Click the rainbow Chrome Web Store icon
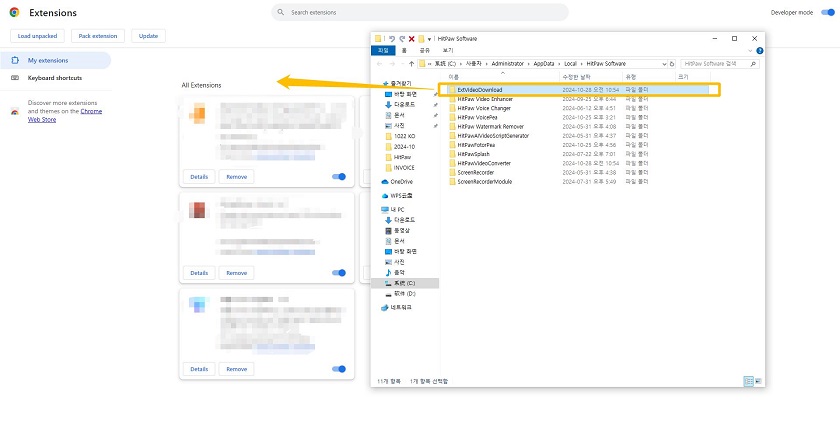 (x=14, y=111)
